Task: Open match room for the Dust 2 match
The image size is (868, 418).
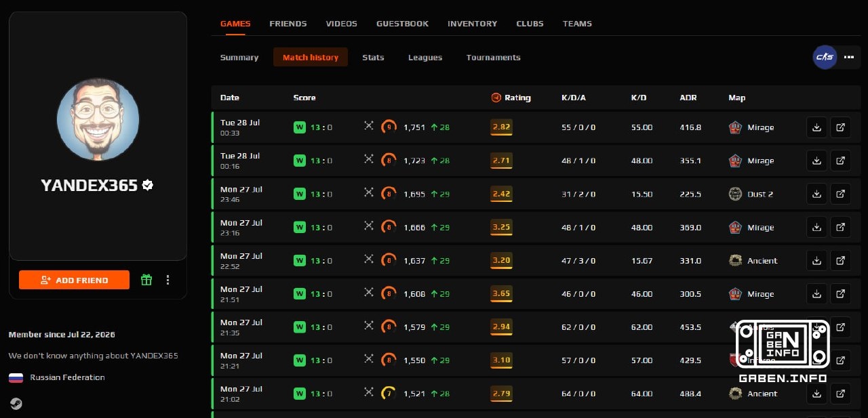Action: tap(840, 194)
